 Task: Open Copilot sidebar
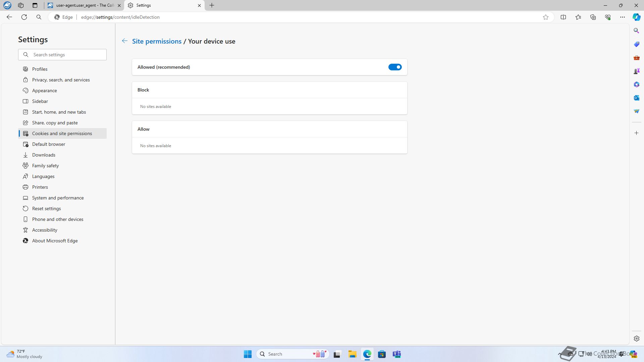pos(636,17)
